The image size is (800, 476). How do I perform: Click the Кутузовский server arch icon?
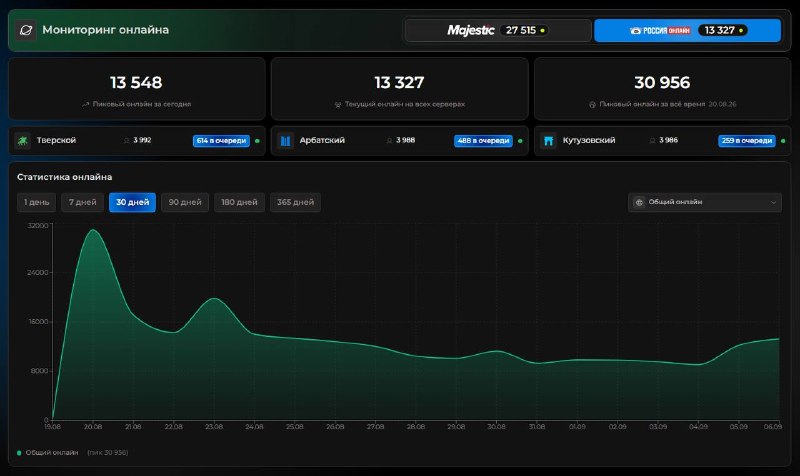[548, 140]
